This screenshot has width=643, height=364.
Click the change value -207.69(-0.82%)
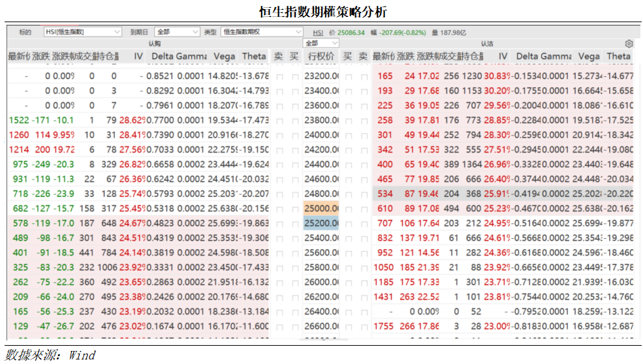pos(402,33)
